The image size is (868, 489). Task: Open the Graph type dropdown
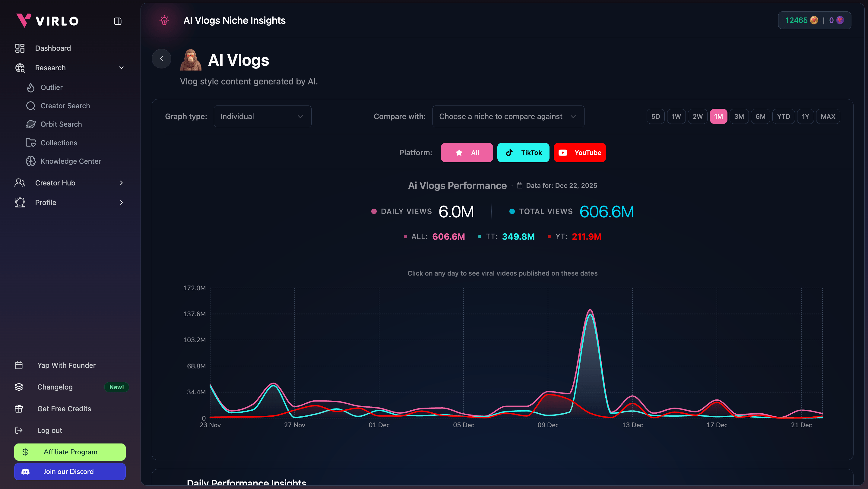[262, 116]
